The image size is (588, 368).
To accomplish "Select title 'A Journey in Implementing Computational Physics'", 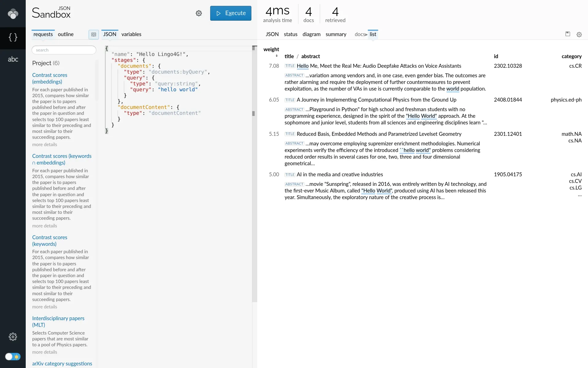I will point(376,100).
